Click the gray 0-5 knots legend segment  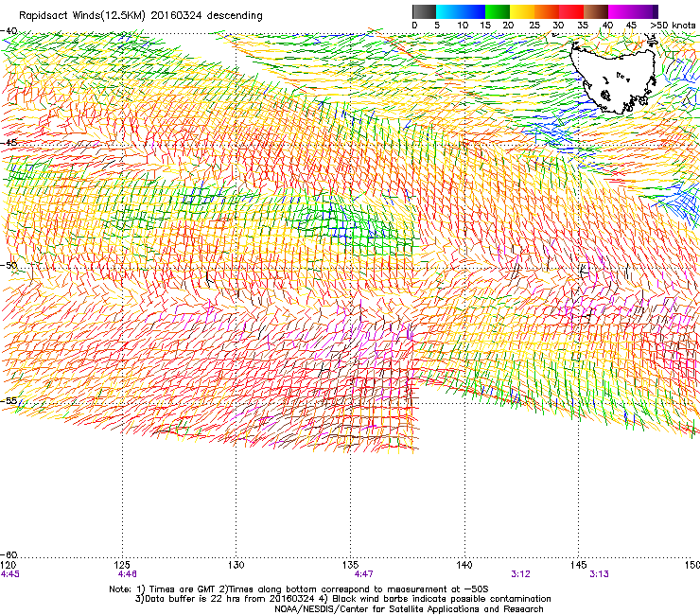point(425,11)
